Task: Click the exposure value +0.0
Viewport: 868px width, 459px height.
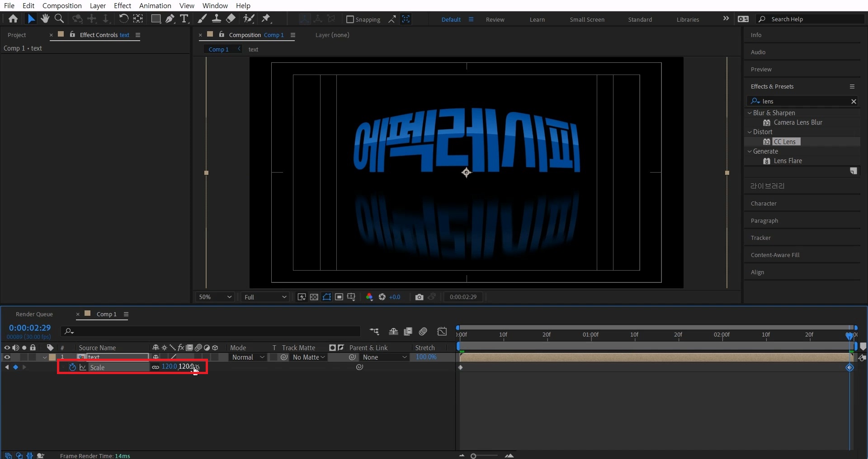Action: pos(395,297)
